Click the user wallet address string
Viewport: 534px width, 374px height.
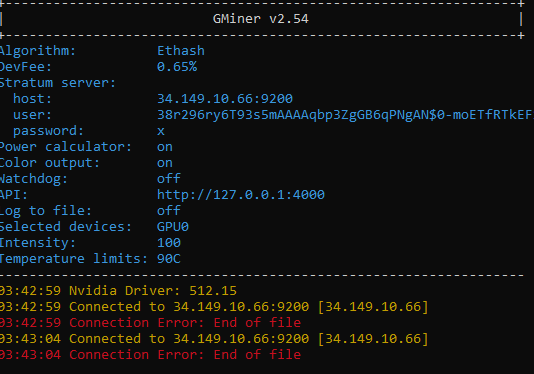coord(345,115)
